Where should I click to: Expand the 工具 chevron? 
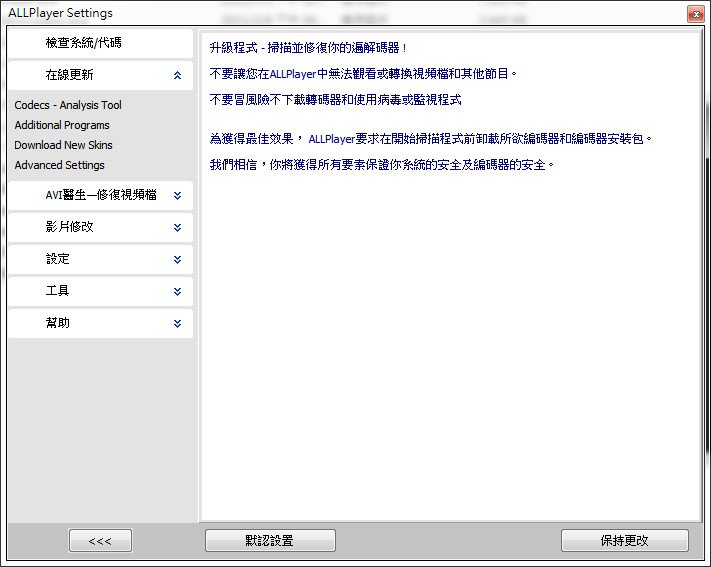point(177,291)
